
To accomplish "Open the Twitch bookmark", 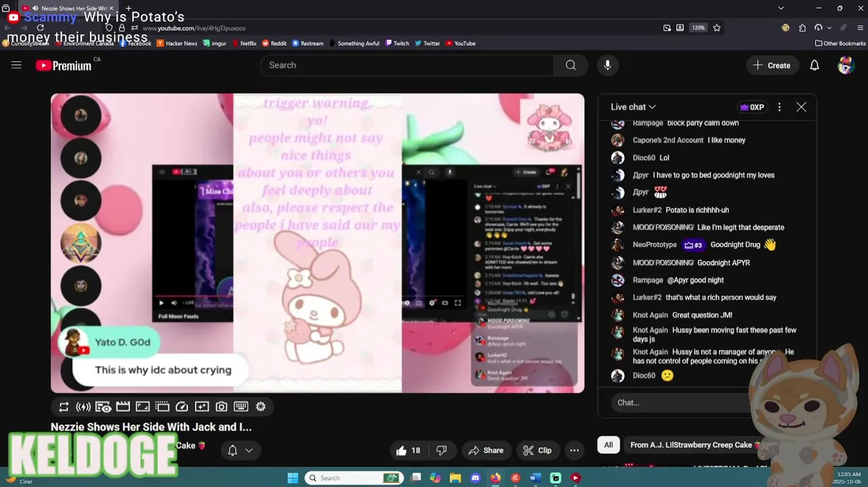I will pyautogui.click(x=397, y=43).
